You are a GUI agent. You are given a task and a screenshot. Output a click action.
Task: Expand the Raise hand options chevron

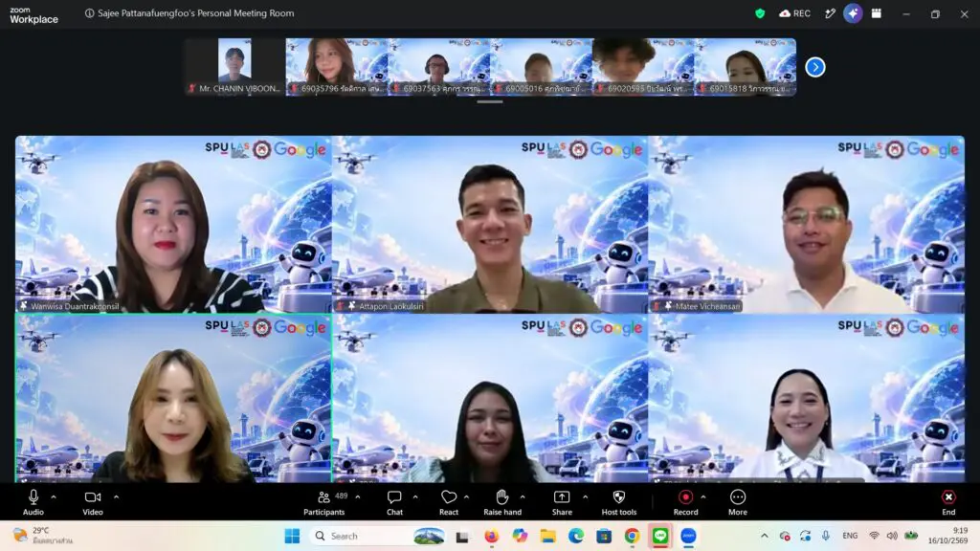[523, 497]
